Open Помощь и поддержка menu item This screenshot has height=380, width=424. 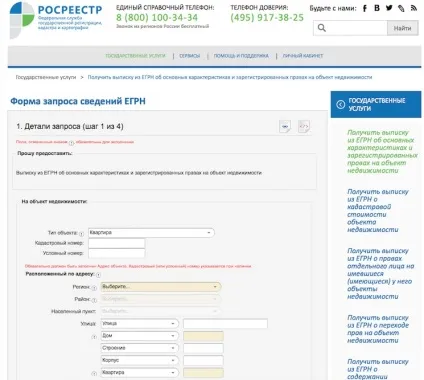pos(241,56)
